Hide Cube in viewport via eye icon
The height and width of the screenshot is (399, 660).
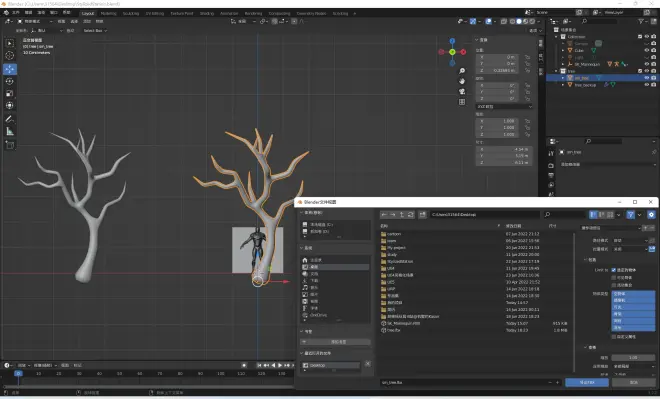[647, 50]
